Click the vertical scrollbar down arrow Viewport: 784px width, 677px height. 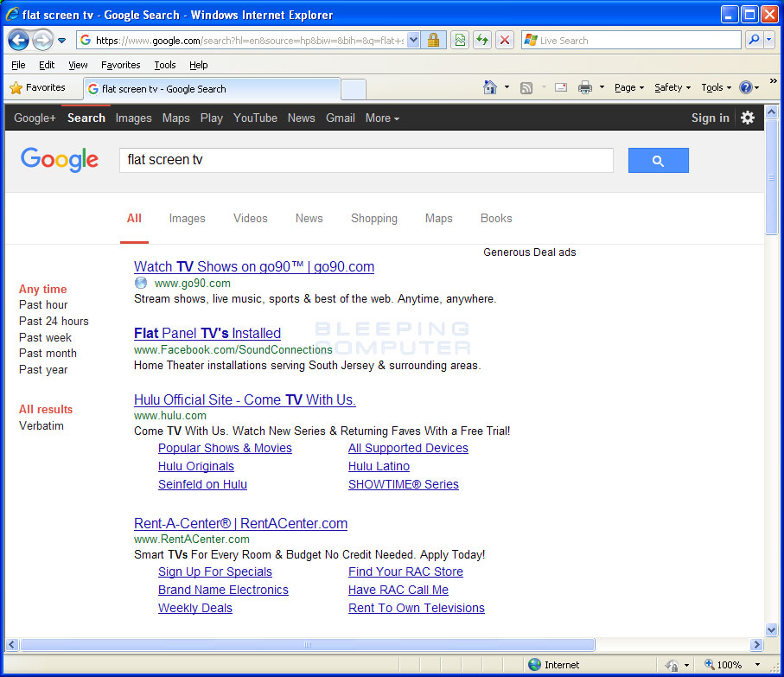[x=772, y=630]
